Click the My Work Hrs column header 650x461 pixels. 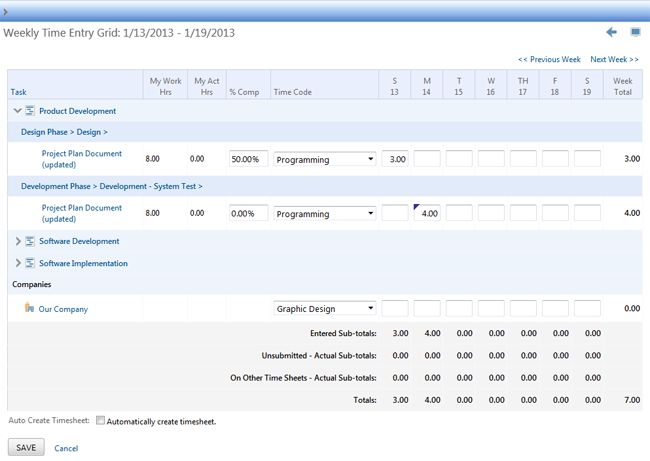tap(165, 86)
